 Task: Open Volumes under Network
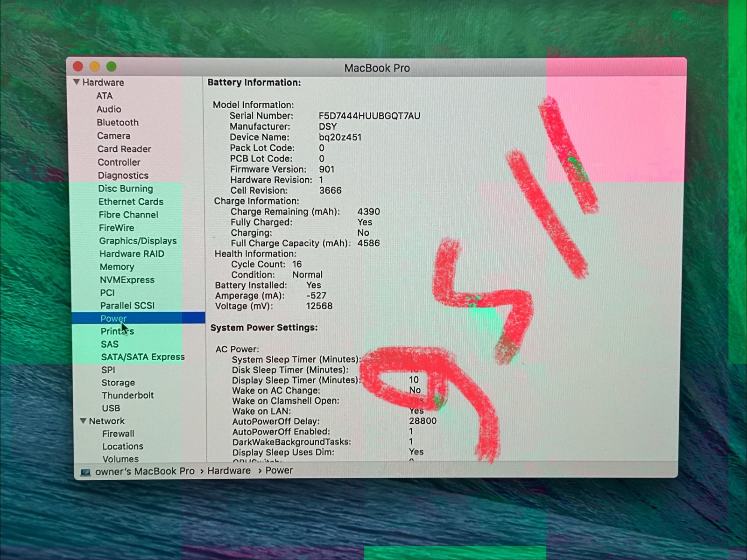point(120,459)
